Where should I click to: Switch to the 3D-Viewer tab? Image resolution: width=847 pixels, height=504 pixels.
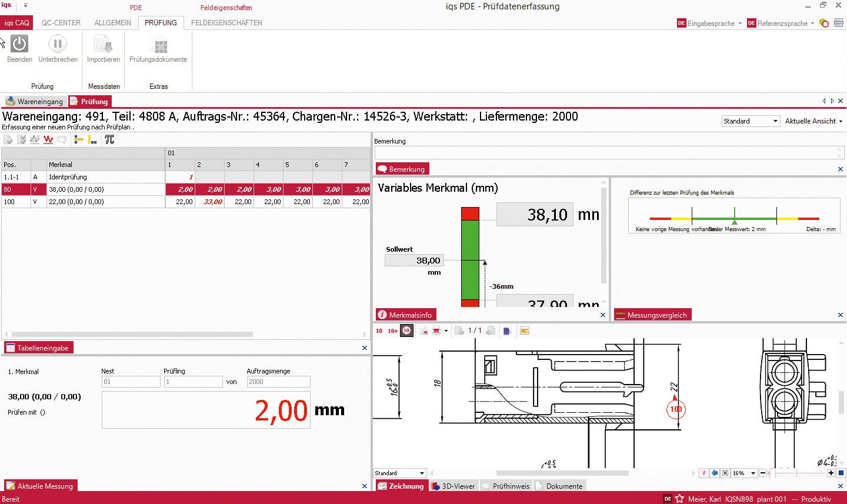point(453,486)
